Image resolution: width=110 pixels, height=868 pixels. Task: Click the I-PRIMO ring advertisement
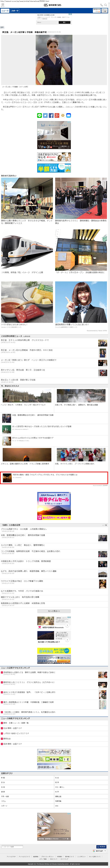point(54,827)
